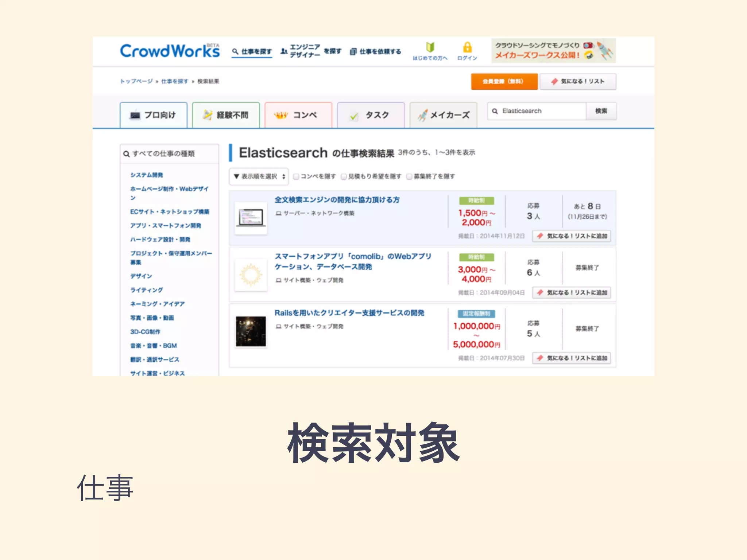Switch to the 経験不問 tab
The image size is (747, 560).
(x=226, y=115)
